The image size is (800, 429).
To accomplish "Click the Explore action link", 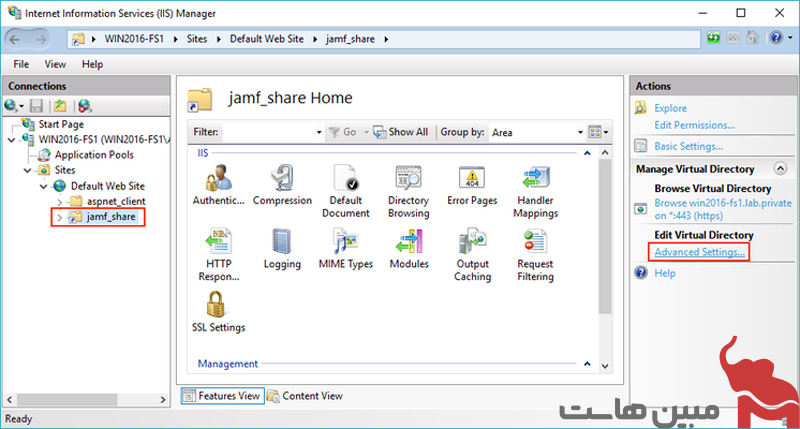I will (x=670, y=108).
